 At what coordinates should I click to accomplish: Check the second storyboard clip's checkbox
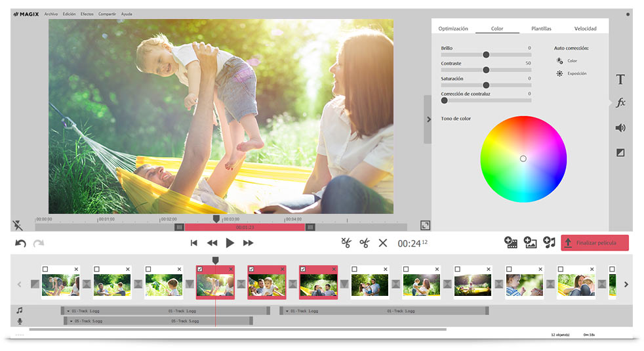coord(96,269)
